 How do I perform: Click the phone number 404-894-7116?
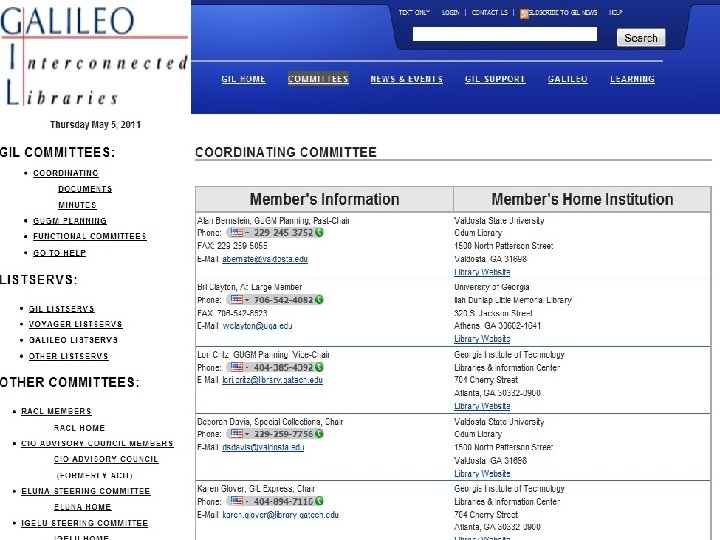(283, 501)
